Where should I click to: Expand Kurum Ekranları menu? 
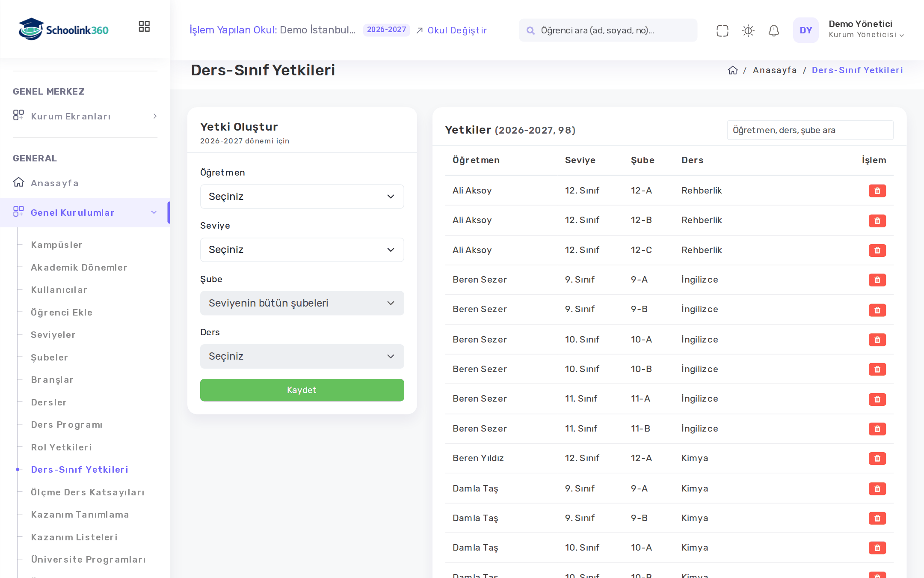click(85, 116)
